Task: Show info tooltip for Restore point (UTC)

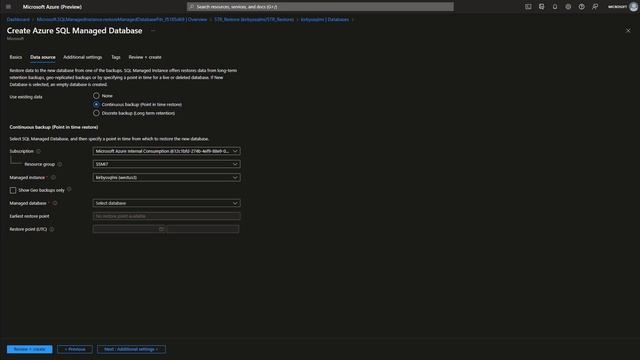Action: coord(52,229)
